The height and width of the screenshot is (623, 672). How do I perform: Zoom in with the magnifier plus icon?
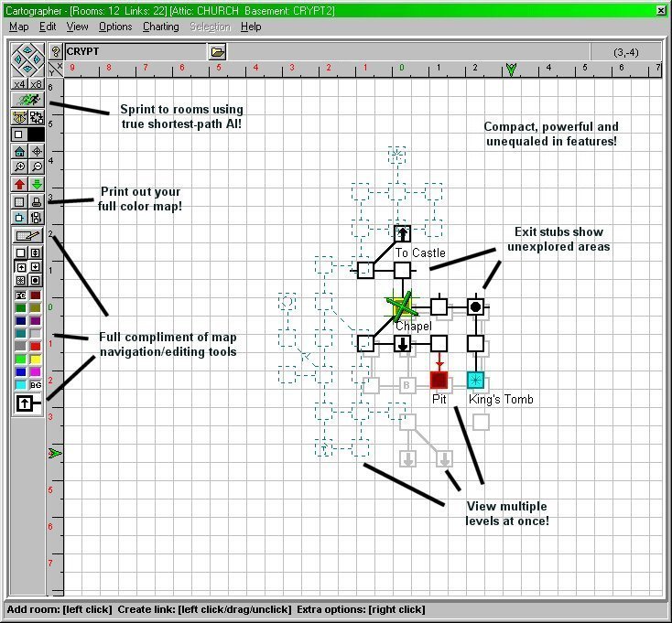tap(19, 166)
